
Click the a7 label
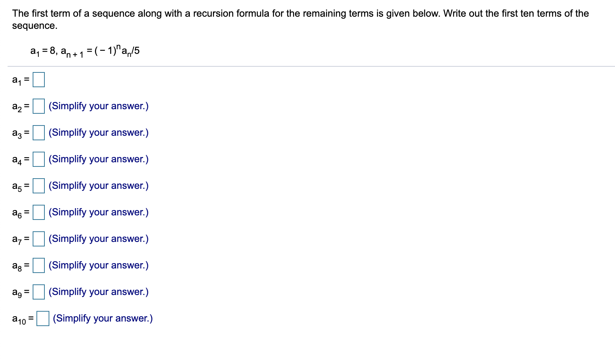[x=17, y=239]
